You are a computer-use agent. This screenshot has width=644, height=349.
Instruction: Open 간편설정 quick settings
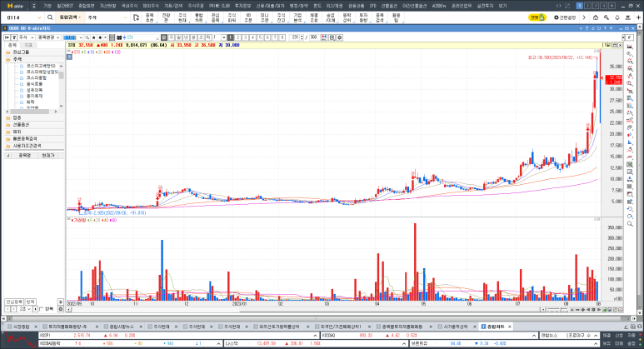pos(565,17)
